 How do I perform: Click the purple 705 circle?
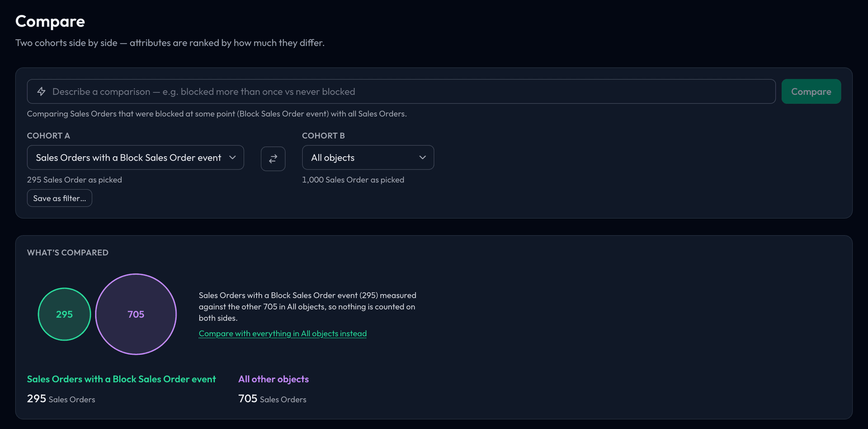pyautogui.click(x=136, y=314)
